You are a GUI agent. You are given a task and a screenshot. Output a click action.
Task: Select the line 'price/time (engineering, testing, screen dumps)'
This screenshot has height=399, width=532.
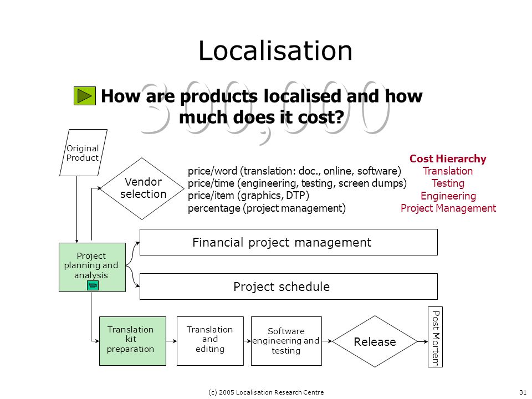pyautogui.click(x=297, y=183)
